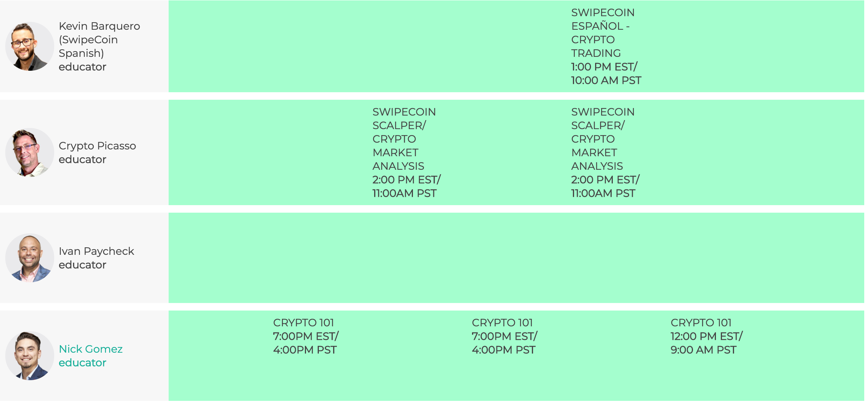Select second SwipeCoin Scalper Market Analysis session

pyautogui.click(x=605, y=152)
